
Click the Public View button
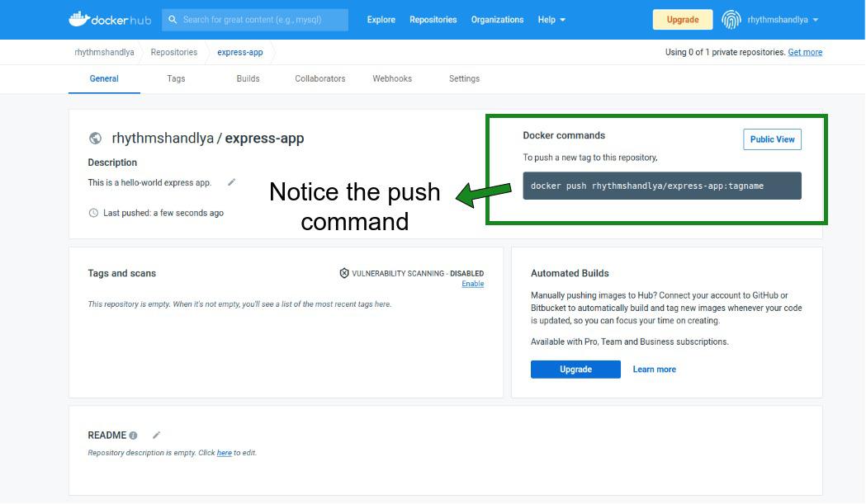click(772, 139)
